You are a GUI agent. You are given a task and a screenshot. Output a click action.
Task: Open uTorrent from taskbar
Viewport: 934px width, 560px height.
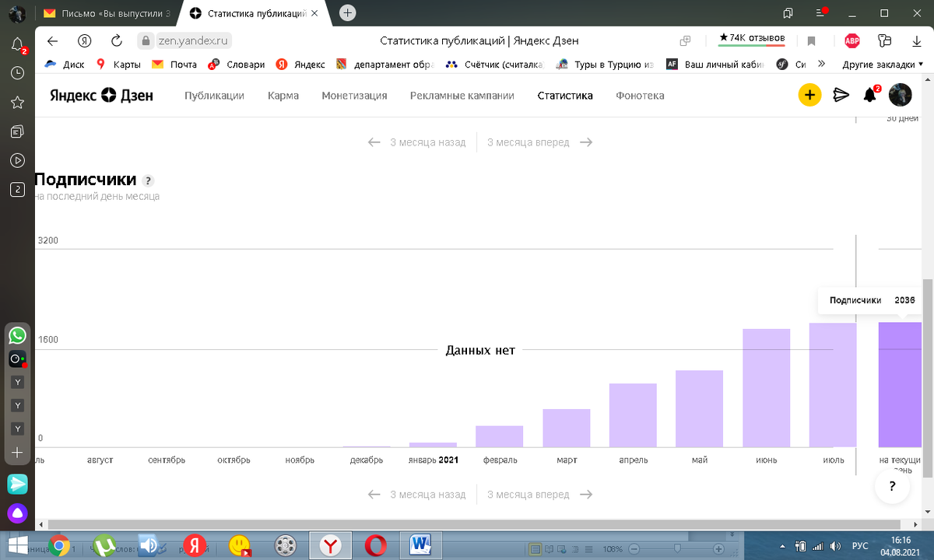105,545
